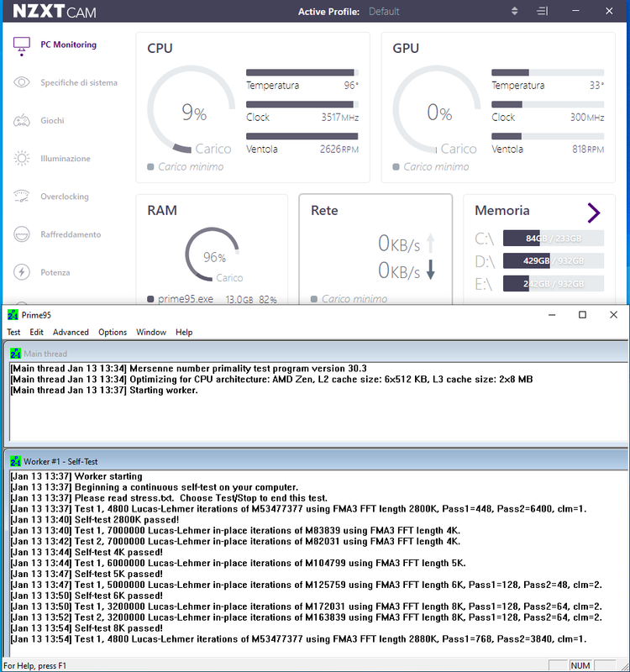Open the Active Profile up-down selector
The height and width of the screenshot is (672, 630).
click(515, 11)
